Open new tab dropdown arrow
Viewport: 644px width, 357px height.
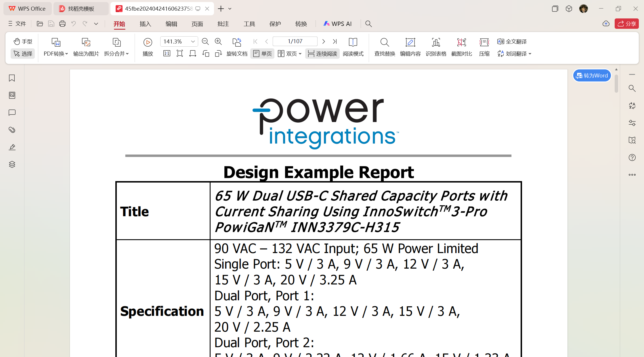point(230,9)
